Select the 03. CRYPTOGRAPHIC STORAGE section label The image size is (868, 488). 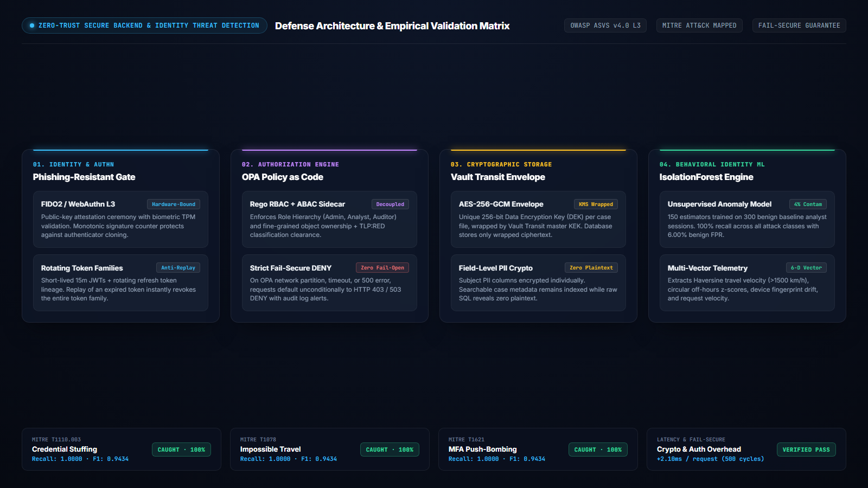[x=501, y=164]
